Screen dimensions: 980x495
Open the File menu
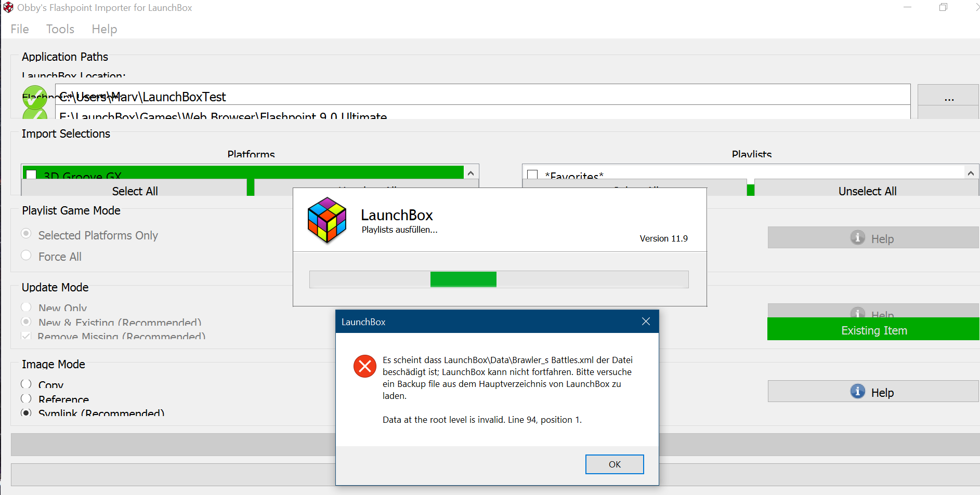pos(20,29)
